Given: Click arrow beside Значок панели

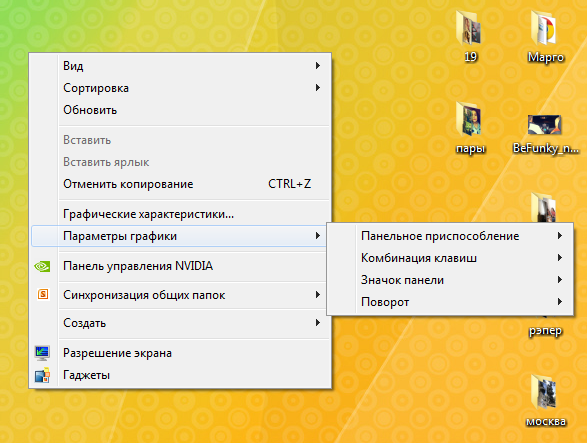Looking at the screenshot, I should [560, 280].
